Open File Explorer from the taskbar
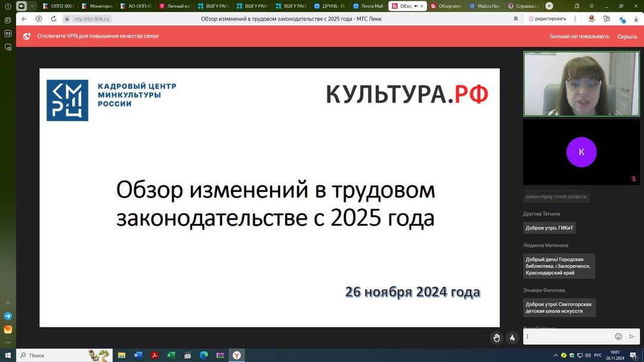This screenshot has height=362, width=644. 122,355
